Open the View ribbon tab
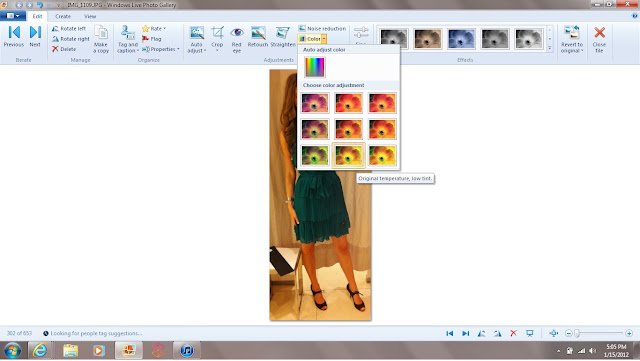The height and width of the screenshot is (361, 640). (90, 16)
